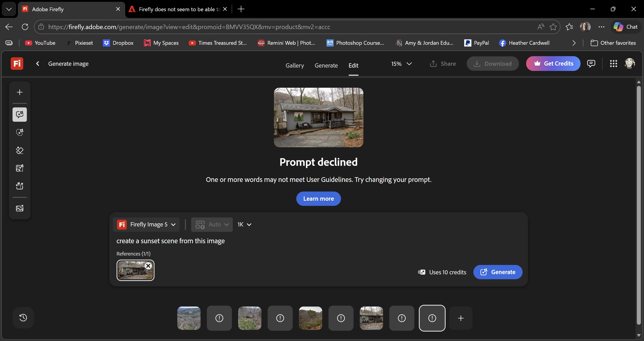Switch to the Gallery tab
This screenshot has width=644, height=341.
294,65
